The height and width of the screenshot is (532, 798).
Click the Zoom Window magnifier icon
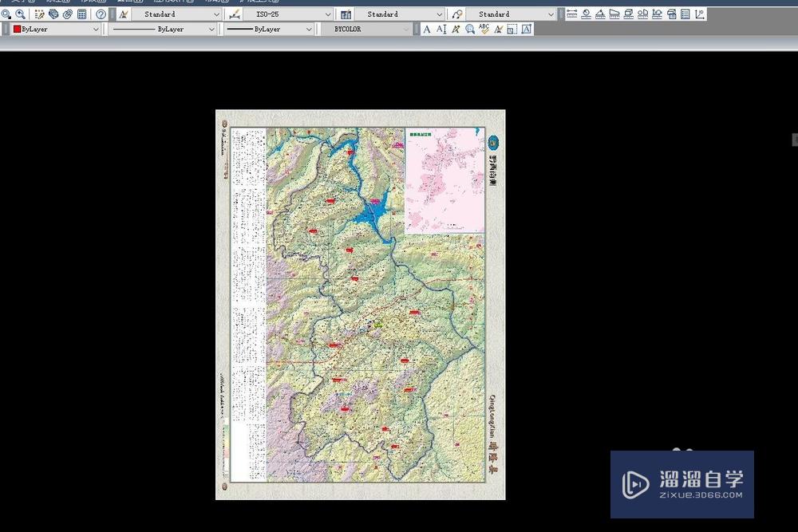click(6, 14)
